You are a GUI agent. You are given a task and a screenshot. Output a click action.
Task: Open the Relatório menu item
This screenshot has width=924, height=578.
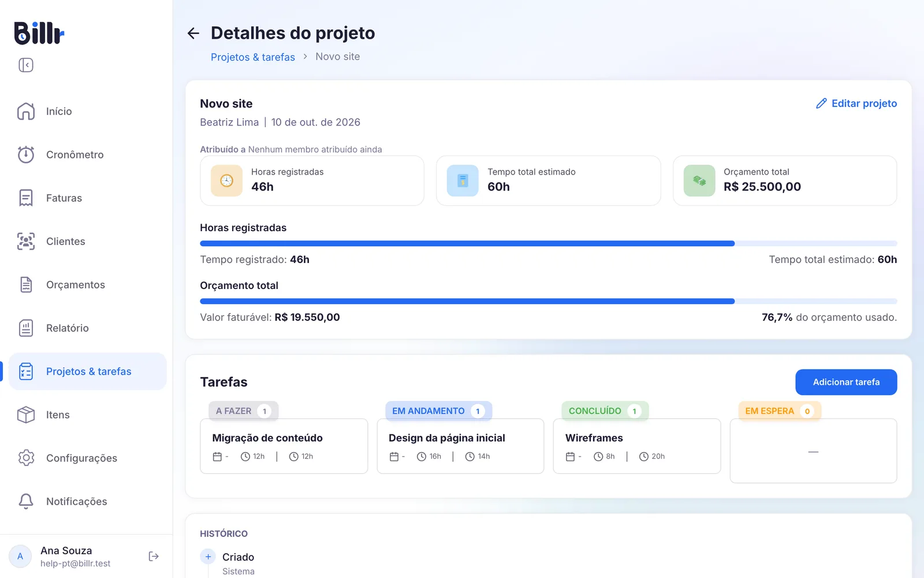point(88,328)
